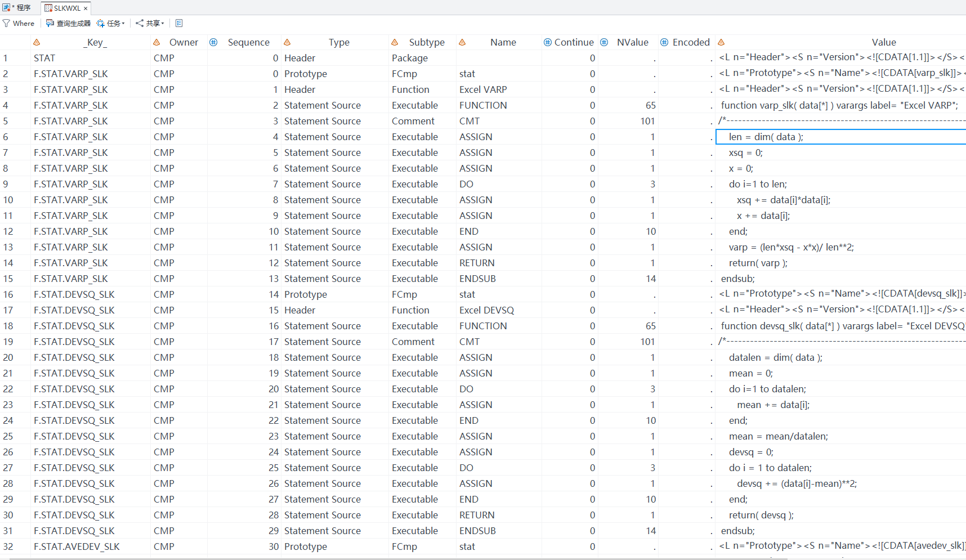
Task: Click the character-type icon beside _Key_ column
Action: pyautogui.click(x=37, y=42)
